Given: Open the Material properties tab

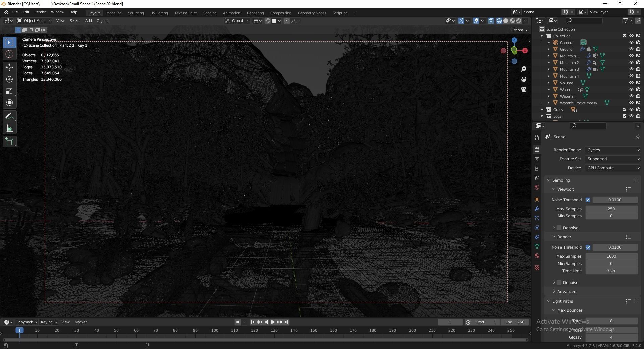Looking at the screenshot, I should (x=537, y=256).
